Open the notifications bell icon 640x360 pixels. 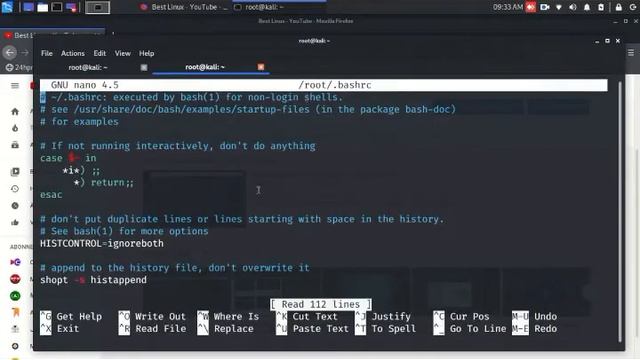coord(587,7)
